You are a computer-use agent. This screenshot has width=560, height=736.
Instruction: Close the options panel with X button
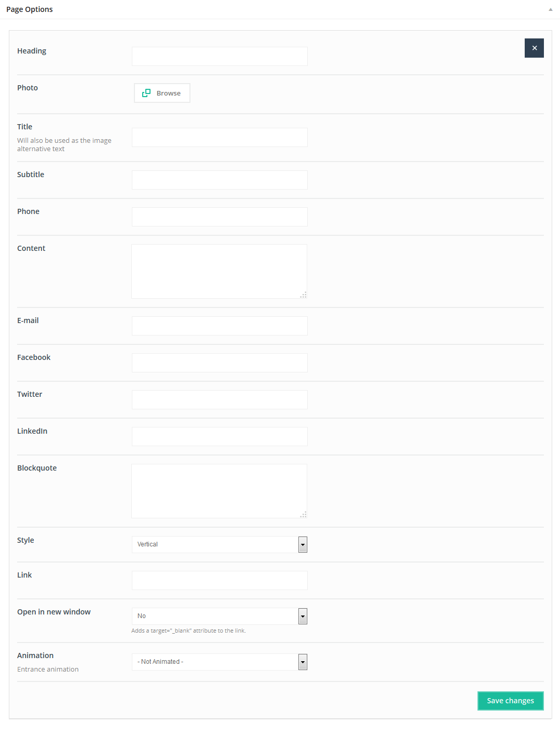point(534,48)
